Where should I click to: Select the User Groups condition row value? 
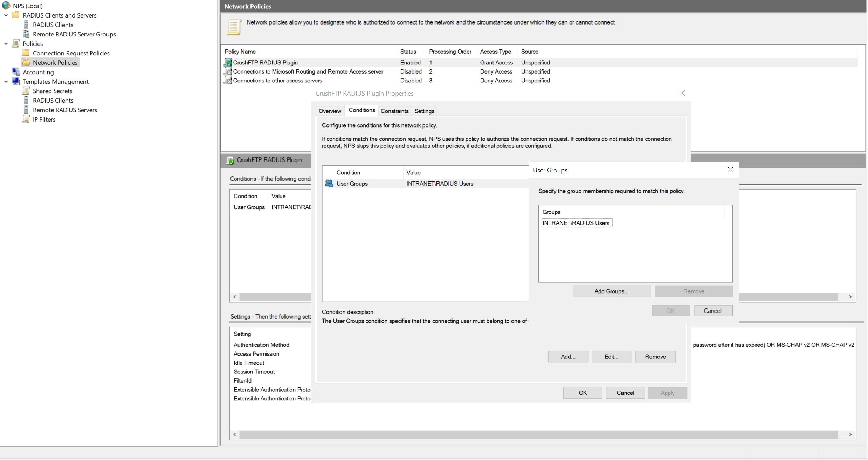[440, 183]
